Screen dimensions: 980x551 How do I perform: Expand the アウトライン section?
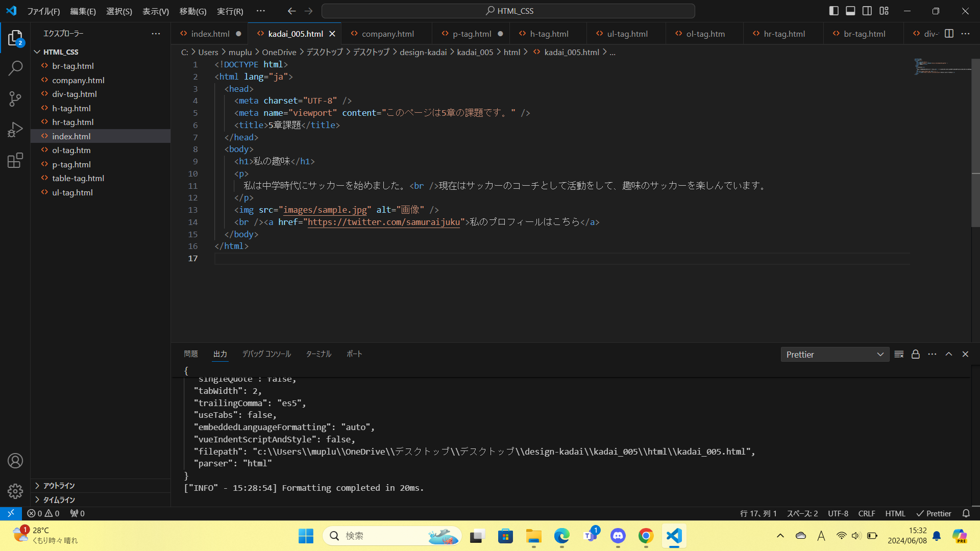[x=59, y=486]
